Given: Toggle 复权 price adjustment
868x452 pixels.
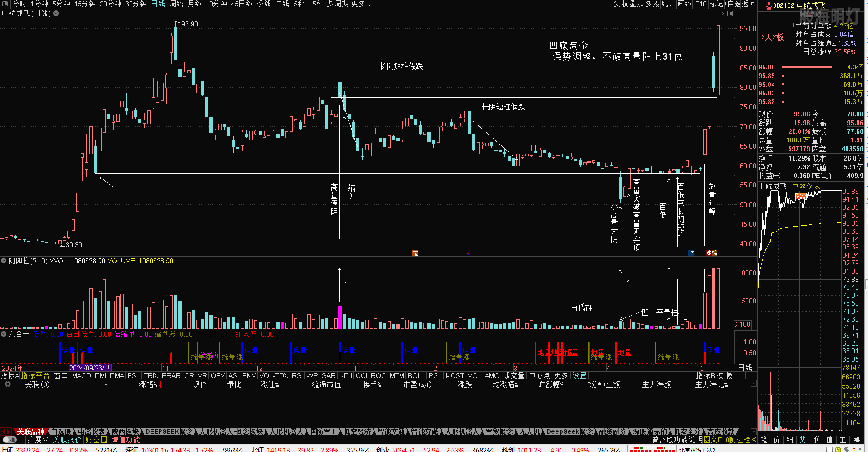Looking at the screenshot, I should pyautogui.click(x=621, y=4).
